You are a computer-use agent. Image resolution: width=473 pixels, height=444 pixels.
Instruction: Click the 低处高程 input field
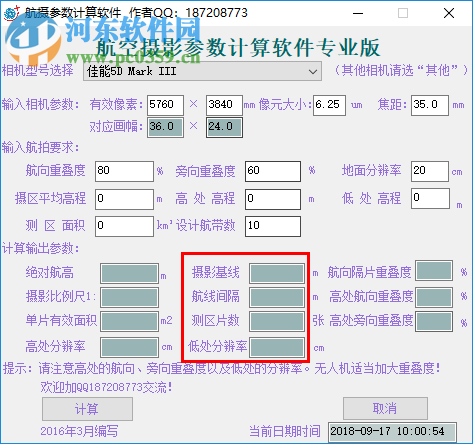point(430,199)
